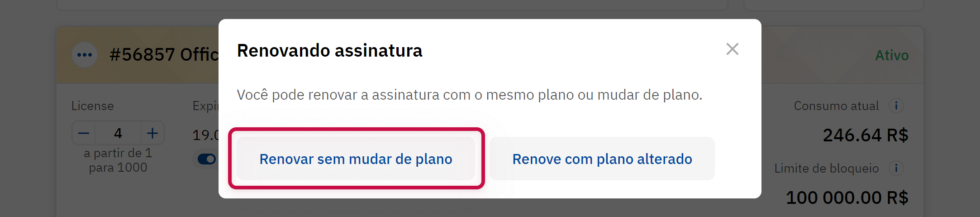The height and width of the screenshot is (217, 980).
Task: Show info for Limite de bloqueio
Action: (896, 168)
